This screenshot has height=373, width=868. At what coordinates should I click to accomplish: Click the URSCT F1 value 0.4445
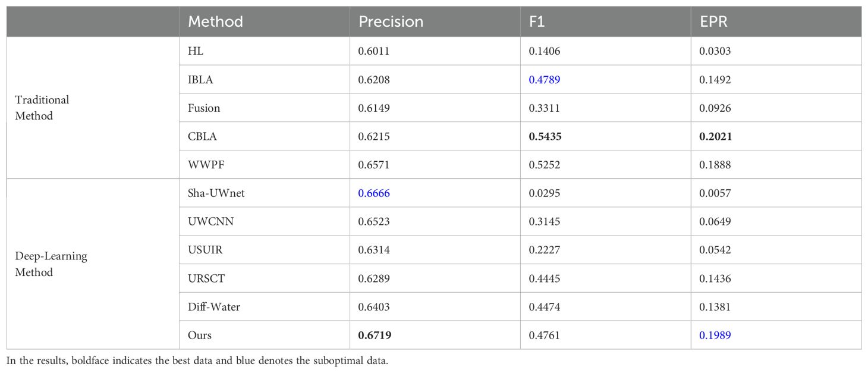[x=544, y=278]
